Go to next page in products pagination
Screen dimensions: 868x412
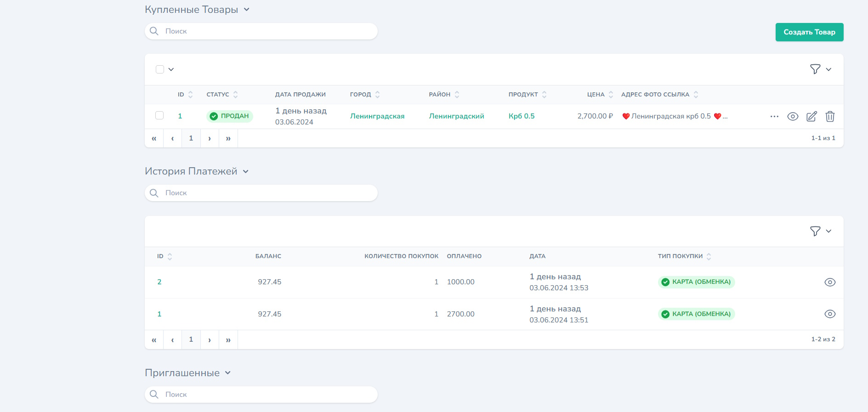210,138
